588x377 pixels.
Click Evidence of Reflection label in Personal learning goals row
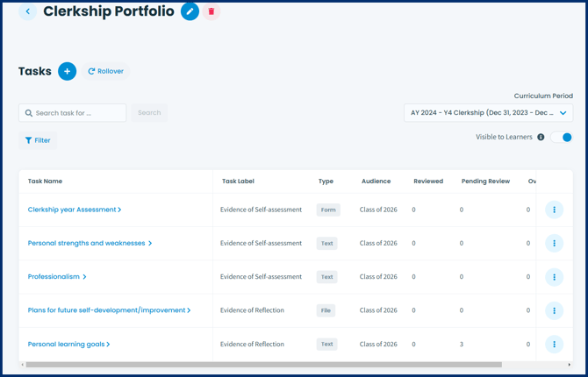click(252, 344)
